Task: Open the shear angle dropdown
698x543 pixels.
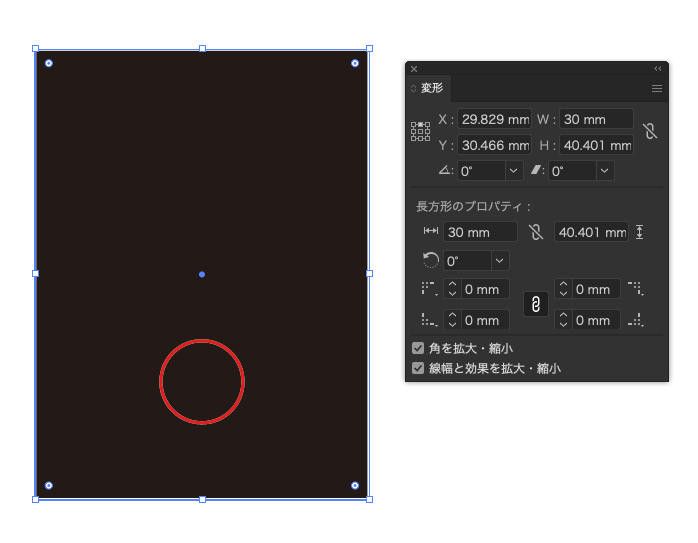Action: coord(604,171)
